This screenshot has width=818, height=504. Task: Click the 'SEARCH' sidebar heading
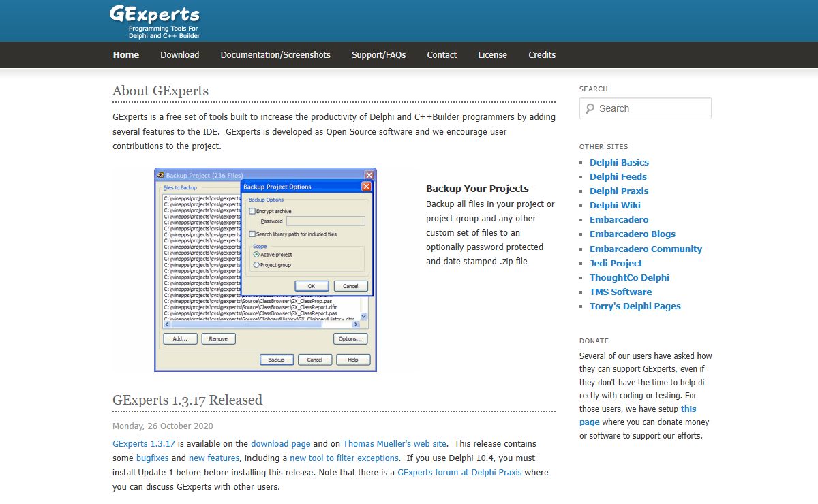pyautogui.click(x=594, y=89)
